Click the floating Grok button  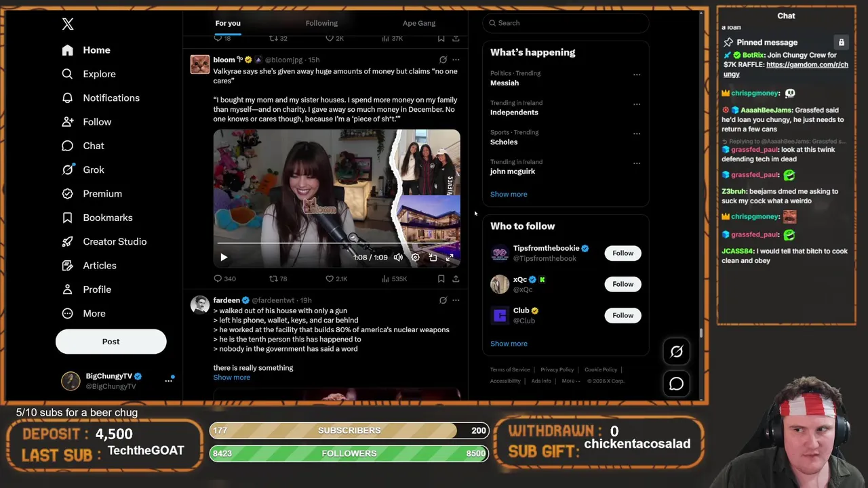[677, 351]
